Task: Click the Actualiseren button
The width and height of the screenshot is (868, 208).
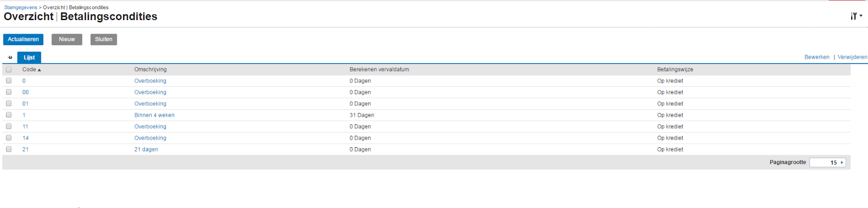Action: tap(23, 39)
